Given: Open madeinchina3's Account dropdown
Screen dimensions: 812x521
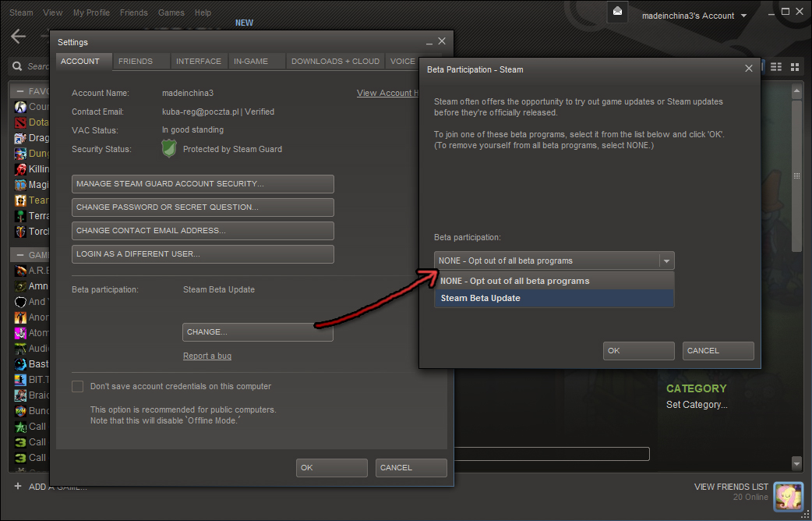Looking at the screenshot, I should coord(694,16).
